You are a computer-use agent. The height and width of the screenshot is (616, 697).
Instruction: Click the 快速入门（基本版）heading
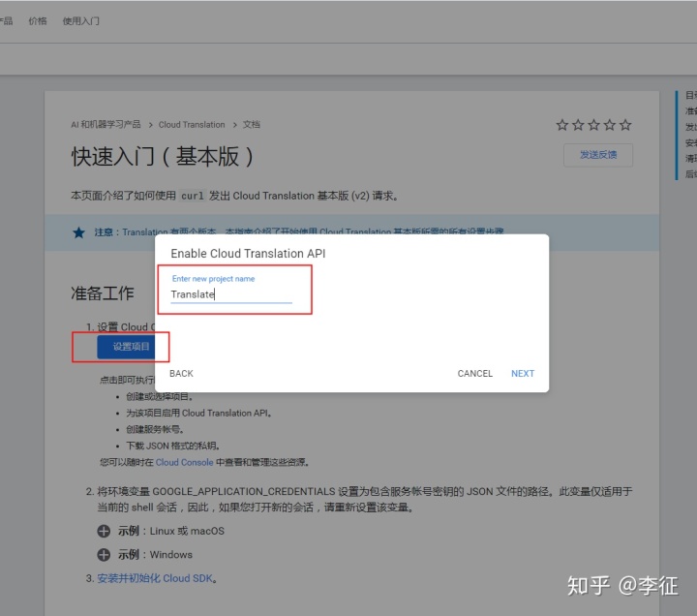point(163,157)
